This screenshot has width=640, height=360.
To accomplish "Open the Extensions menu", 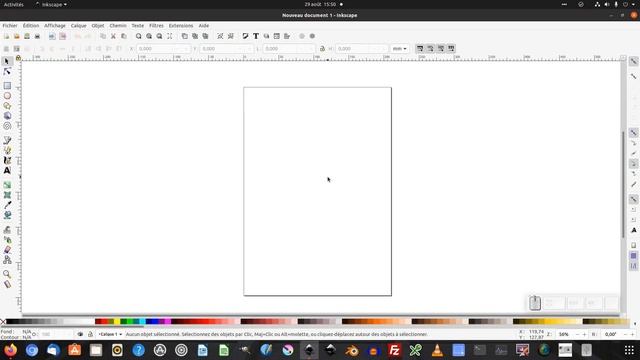I will coord(181,25).
